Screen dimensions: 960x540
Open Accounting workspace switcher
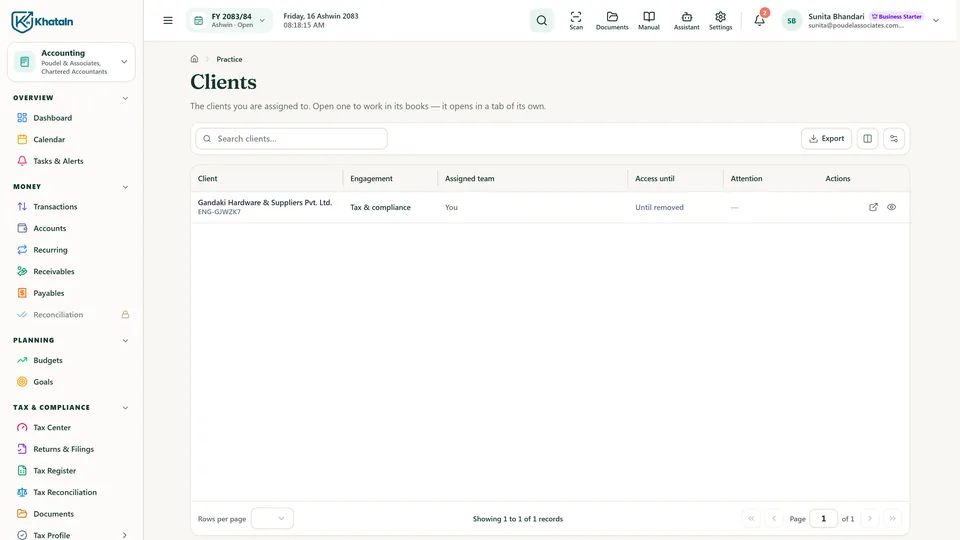[x=71, y=62]
